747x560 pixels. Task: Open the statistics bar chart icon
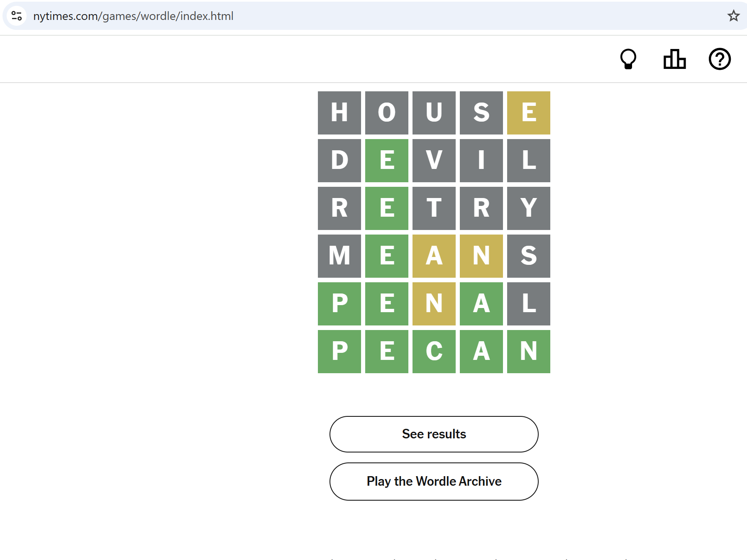click(x=674, y=59)
